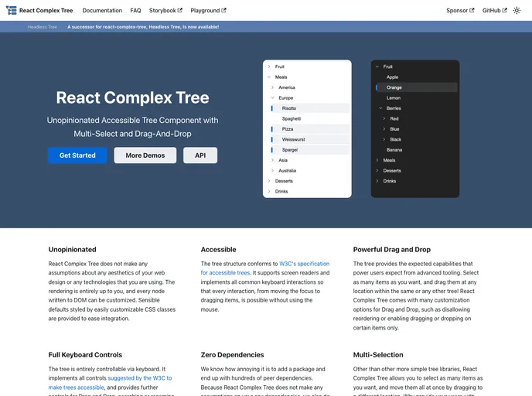Click the API button

pyautogui.click(x=200, y=155)
